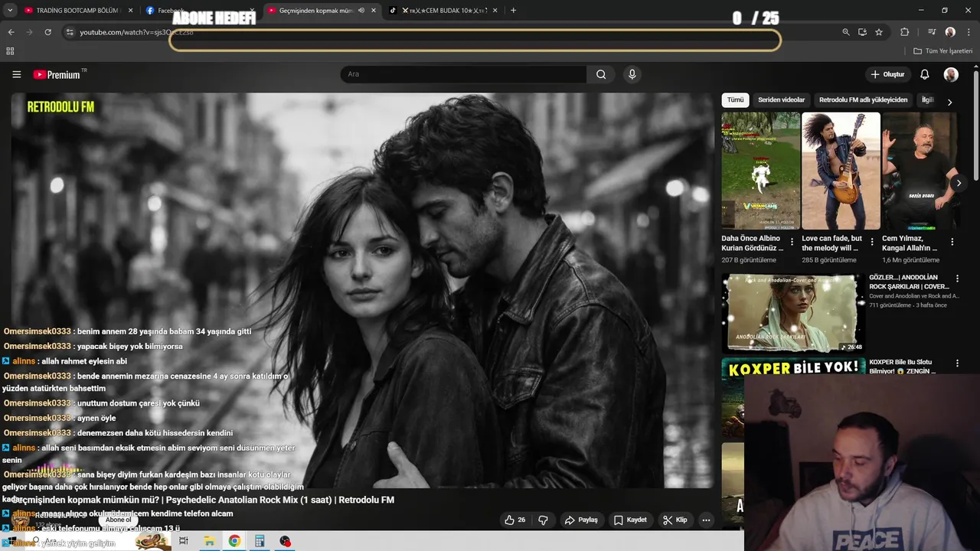Click the YouTube search magnifier button
980x551 pixels.
[601, 74]
